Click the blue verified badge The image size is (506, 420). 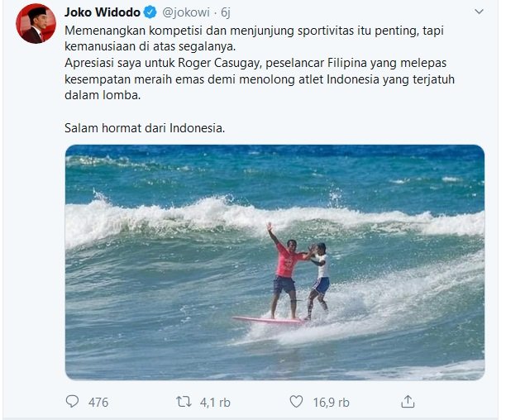click(150, 12)
